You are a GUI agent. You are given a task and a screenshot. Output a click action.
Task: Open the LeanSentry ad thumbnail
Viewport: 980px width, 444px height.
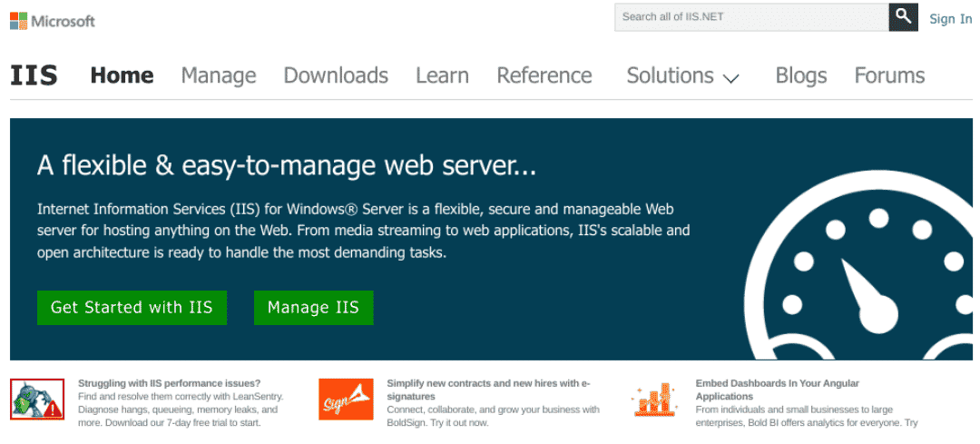point(37,399)
